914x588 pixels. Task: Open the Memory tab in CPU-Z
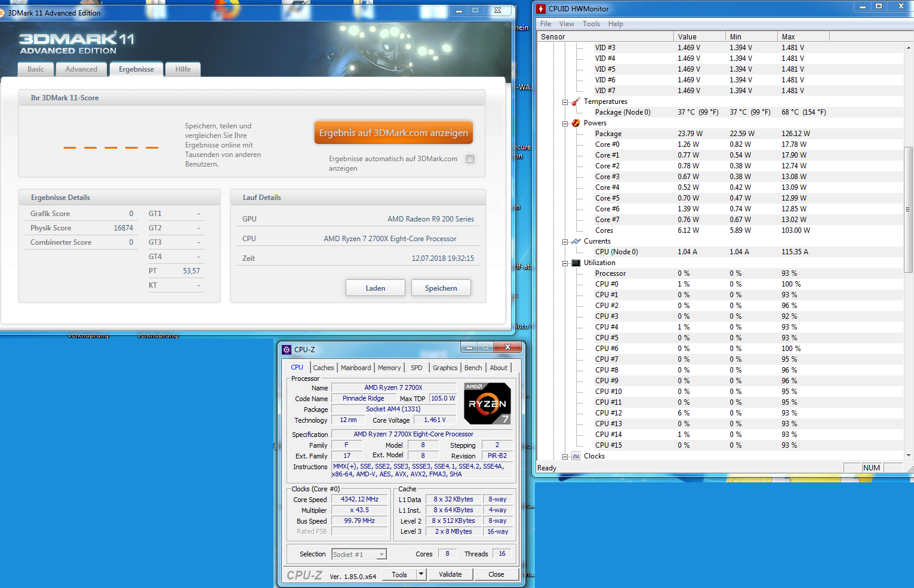pos(389,368)
